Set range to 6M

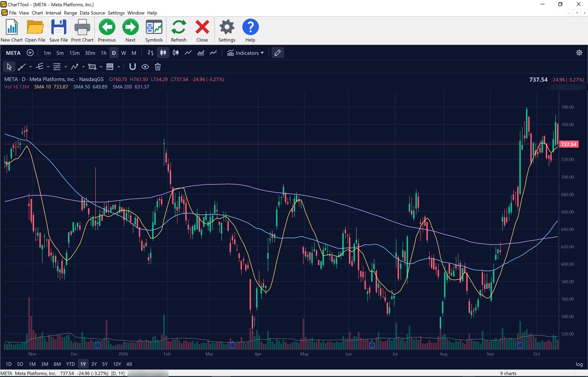(x=57, y=364)
